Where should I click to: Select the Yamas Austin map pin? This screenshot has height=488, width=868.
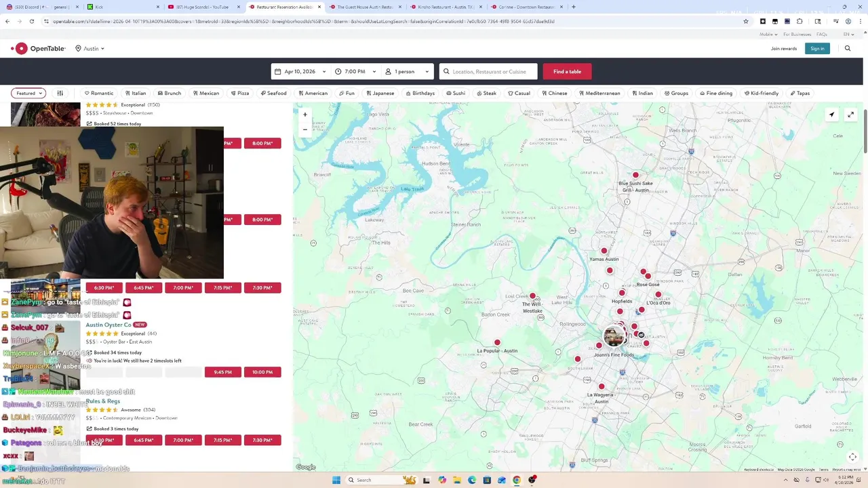(604, 251)
